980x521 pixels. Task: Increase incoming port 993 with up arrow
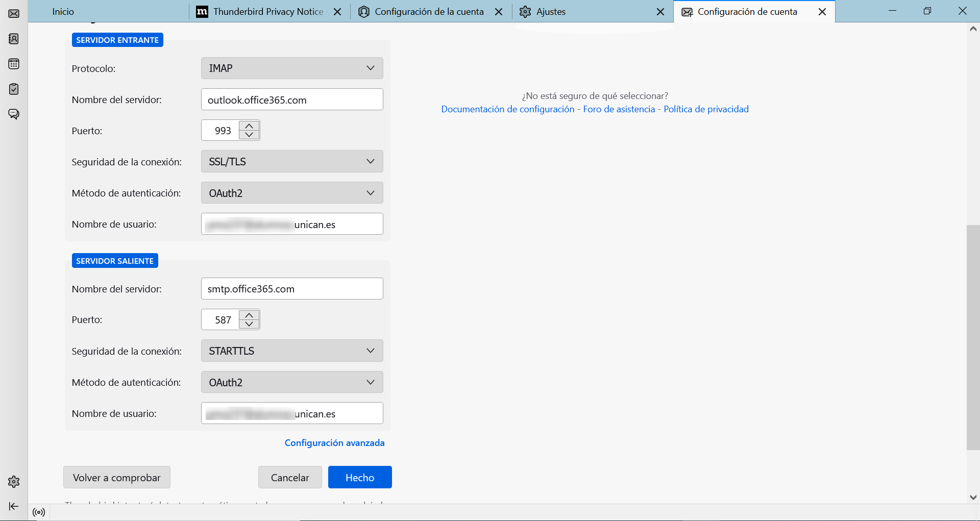point(249,126)
